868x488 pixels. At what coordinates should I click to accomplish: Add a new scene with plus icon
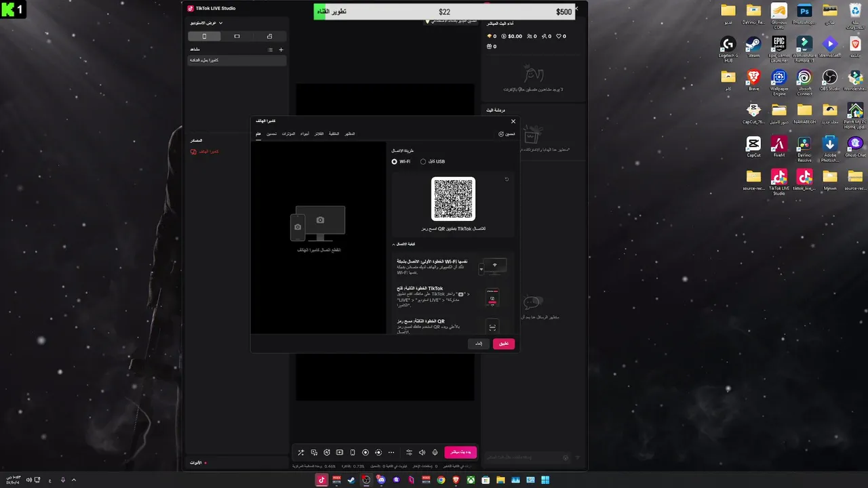point(281,49)
